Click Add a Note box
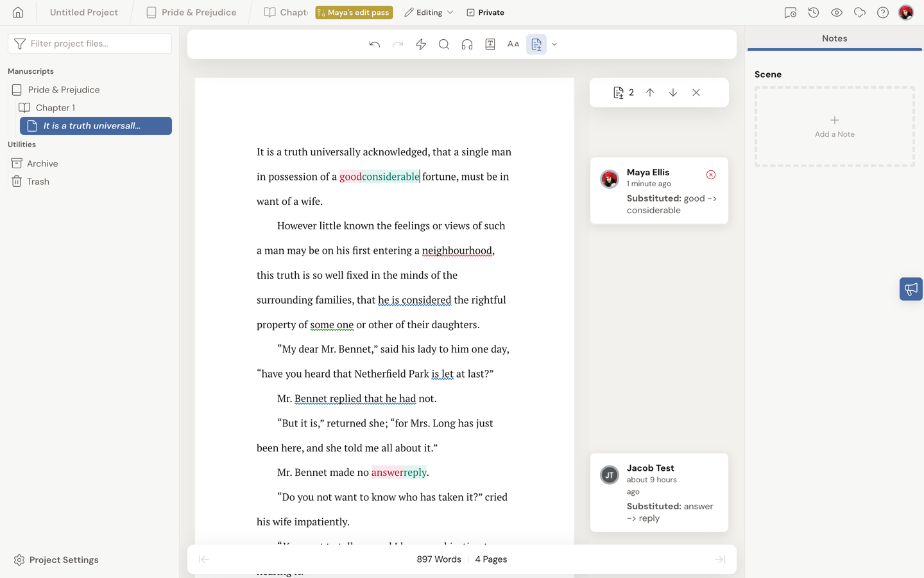 click(835, 127)
